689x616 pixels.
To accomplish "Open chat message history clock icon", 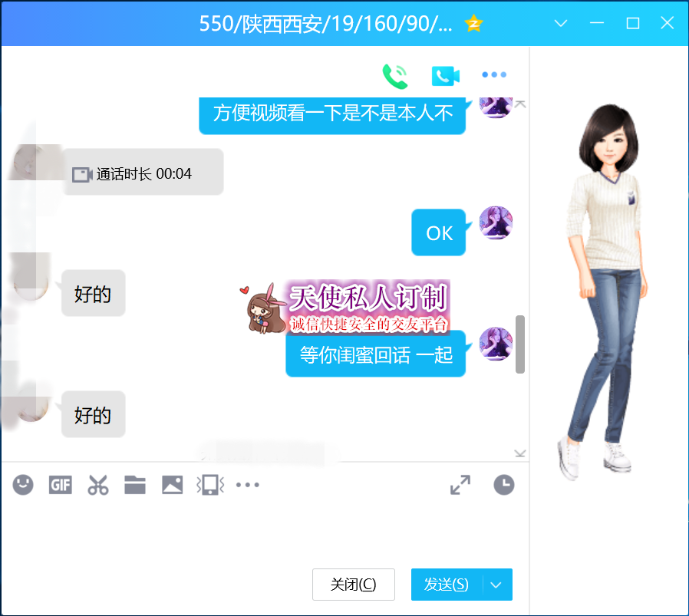I will point(503,485).
